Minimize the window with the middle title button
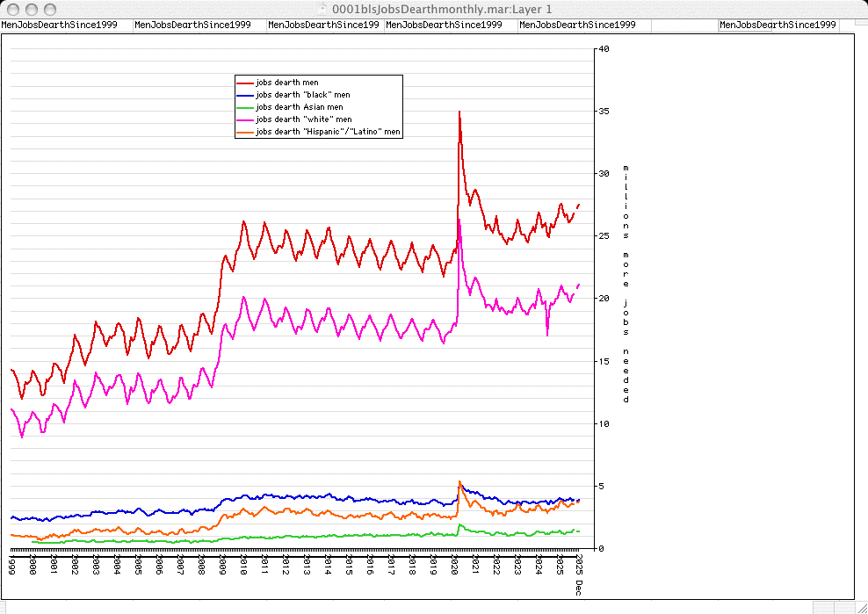 pyautogui.click(x=30, y=8)
